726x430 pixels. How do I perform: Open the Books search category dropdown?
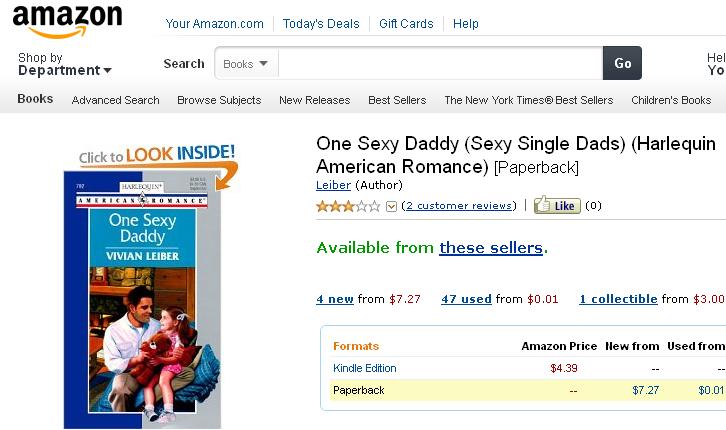click(x=246, y=63)
